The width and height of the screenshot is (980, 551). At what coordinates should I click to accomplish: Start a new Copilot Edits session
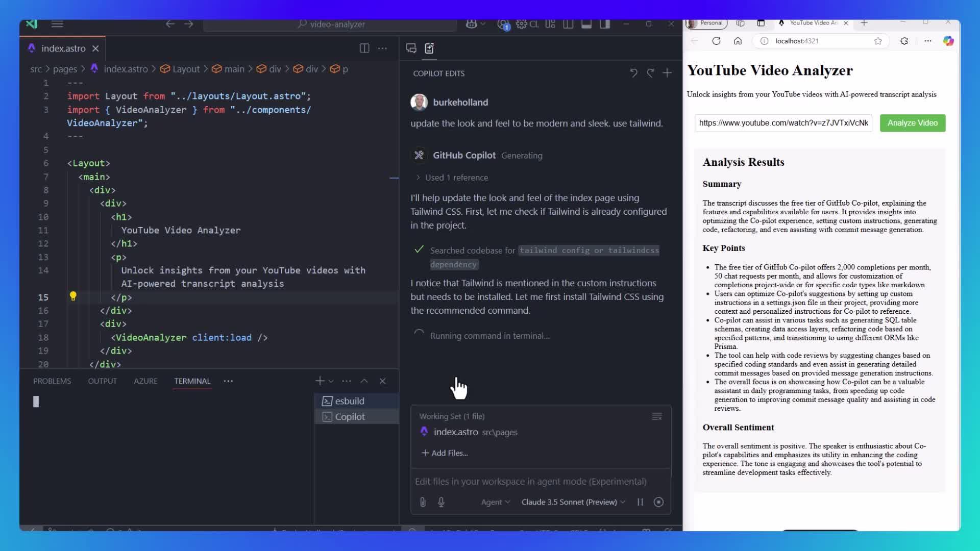click(x=667, y=73)
